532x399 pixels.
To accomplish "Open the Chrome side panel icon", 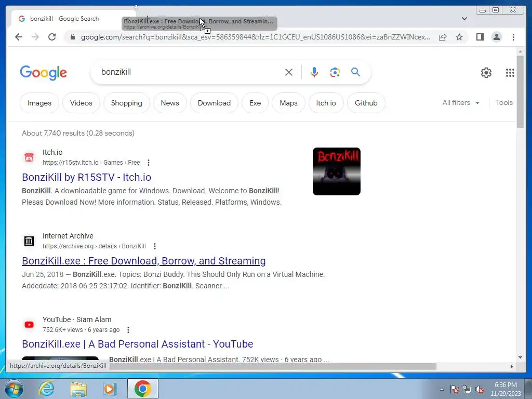I will [480, 37].
